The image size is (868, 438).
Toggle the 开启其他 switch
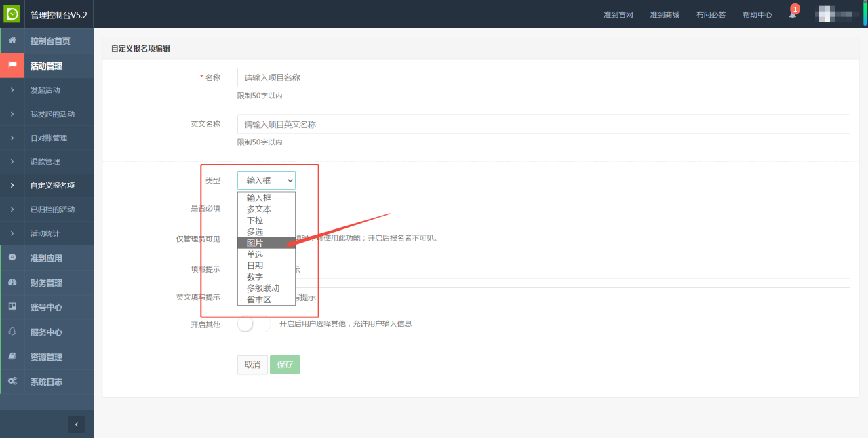click(x=254, y=324)
